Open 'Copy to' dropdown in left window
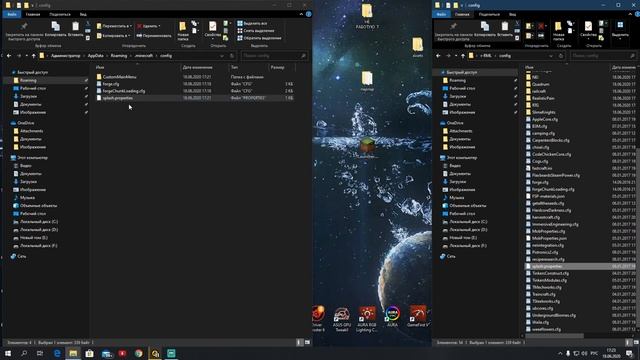This screenshot has height=360, width=640. point(114,36)
